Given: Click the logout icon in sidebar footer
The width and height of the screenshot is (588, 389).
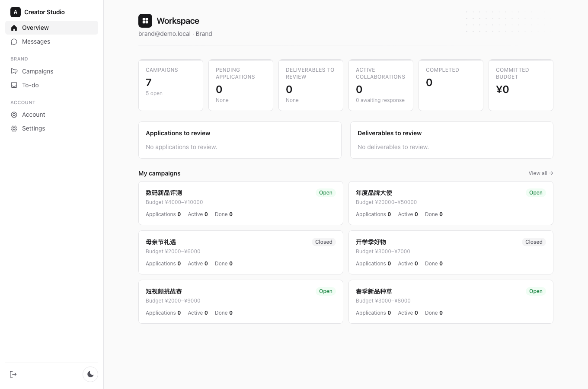Looking at the screenshot, I should [x=13, y=374].
